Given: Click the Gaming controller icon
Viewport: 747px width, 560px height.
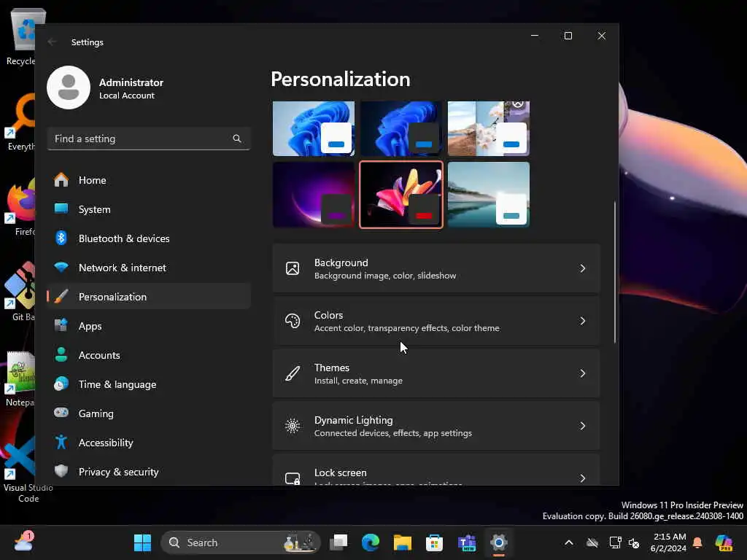Looking at the screenshot, I should (x=61, y=413).
